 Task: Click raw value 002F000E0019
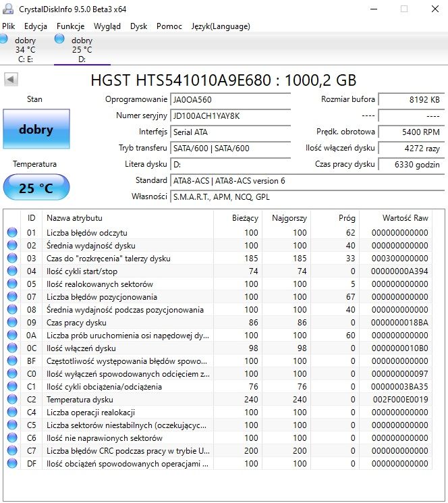400,400
